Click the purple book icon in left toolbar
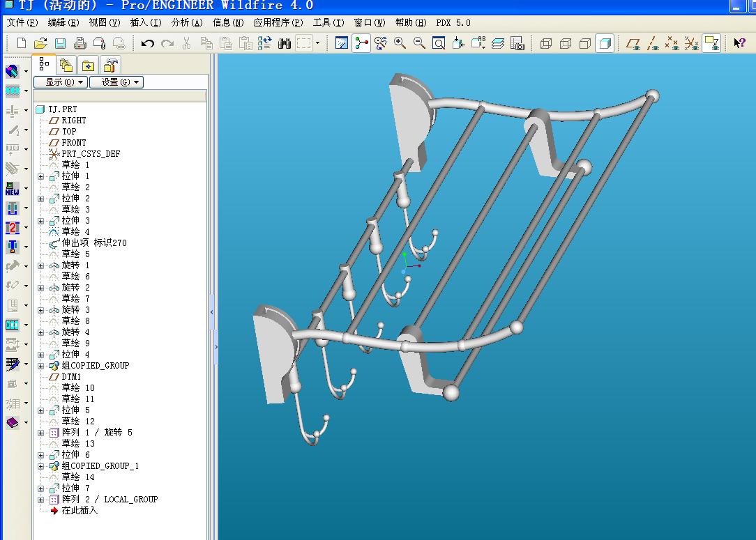756x540 pixels. pyautogui.click(x=13, y=423)
